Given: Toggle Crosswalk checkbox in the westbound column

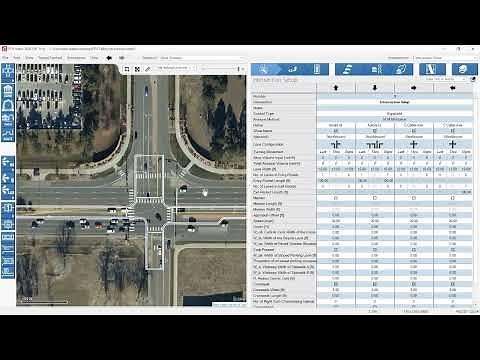Looking at the screenshot, I should 453,284.
